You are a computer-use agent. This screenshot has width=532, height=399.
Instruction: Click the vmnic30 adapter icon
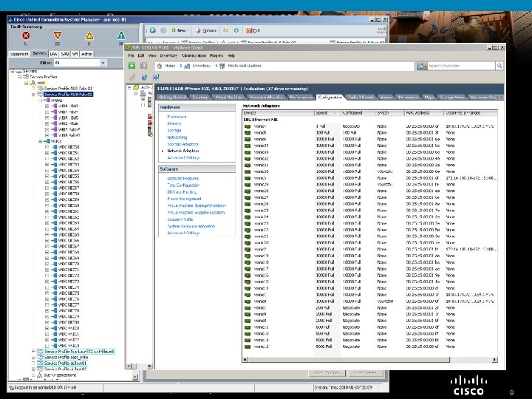tap(248, 171)
